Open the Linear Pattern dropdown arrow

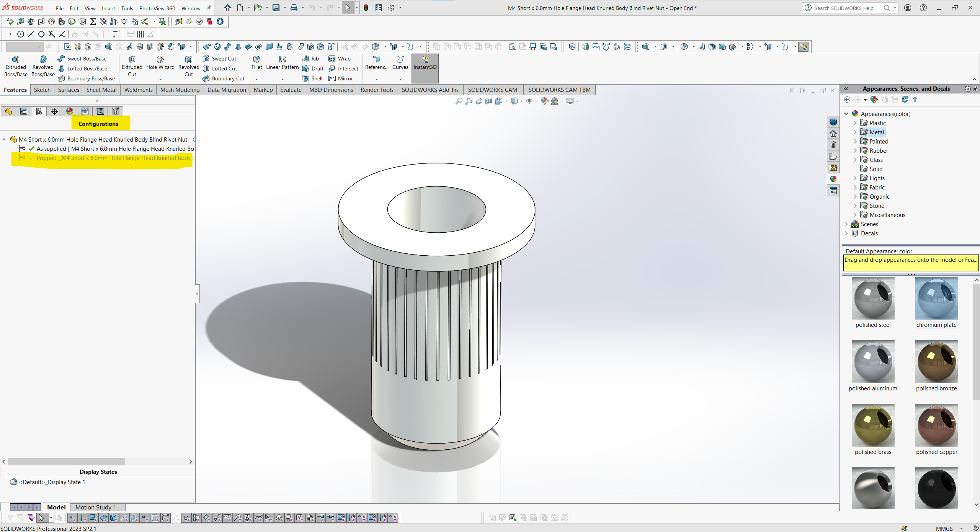pos(283,79)
